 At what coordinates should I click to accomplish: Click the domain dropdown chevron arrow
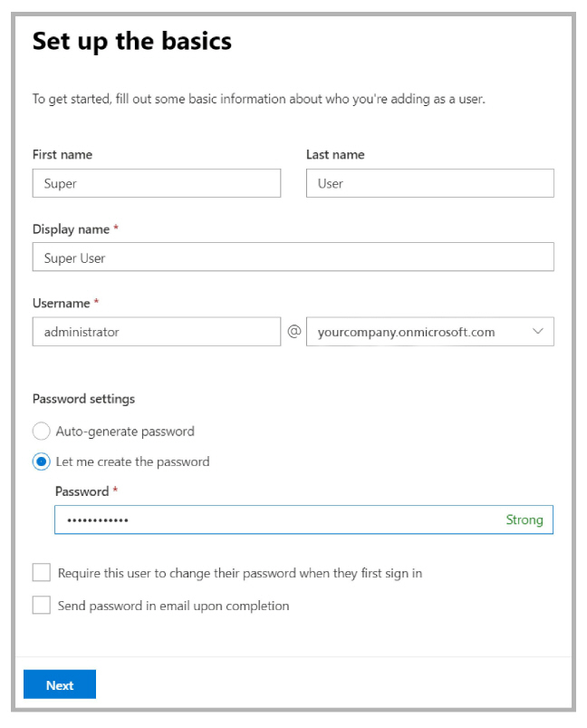(x=537, y=332)
